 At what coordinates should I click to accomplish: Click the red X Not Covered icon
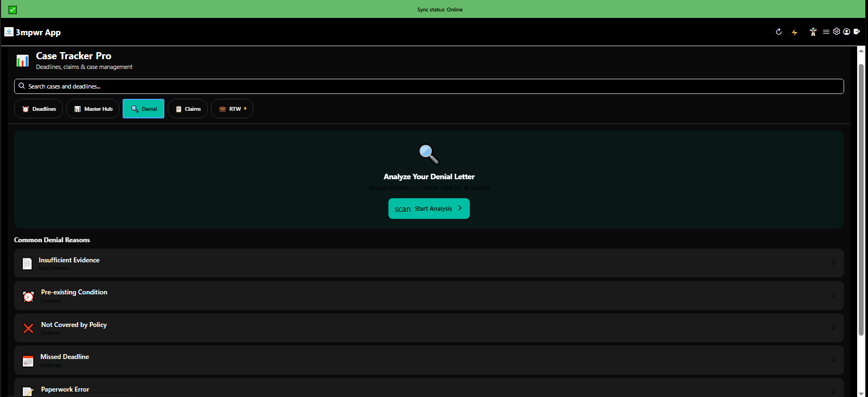[x=28, y=328]
